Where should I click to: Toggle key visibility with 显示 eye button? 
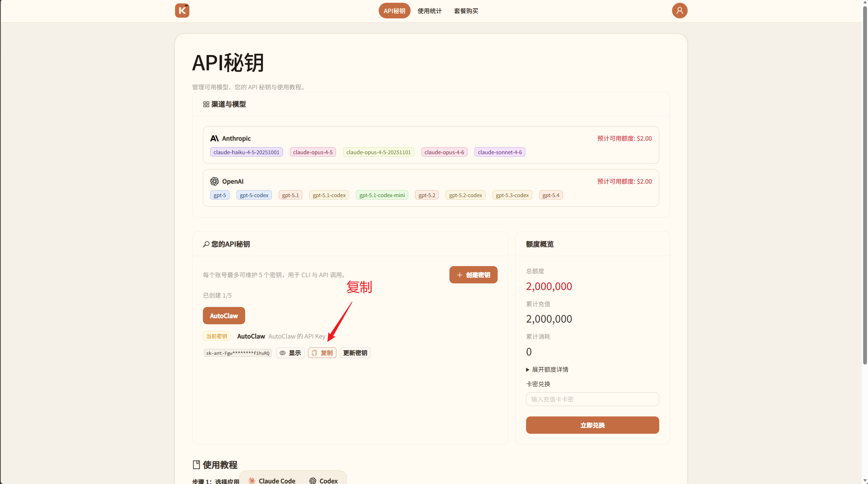pos(290,353)
